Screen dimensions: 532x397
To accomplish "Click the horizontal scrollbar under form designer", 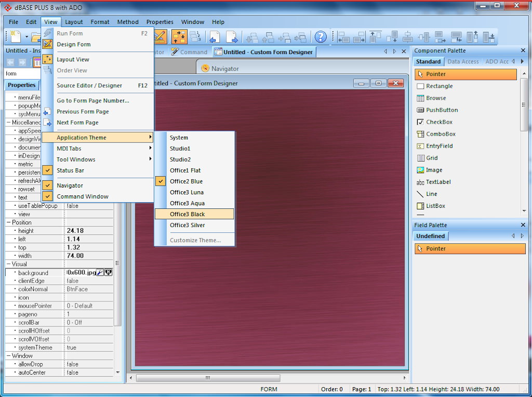I will click(x=208, y=378).
